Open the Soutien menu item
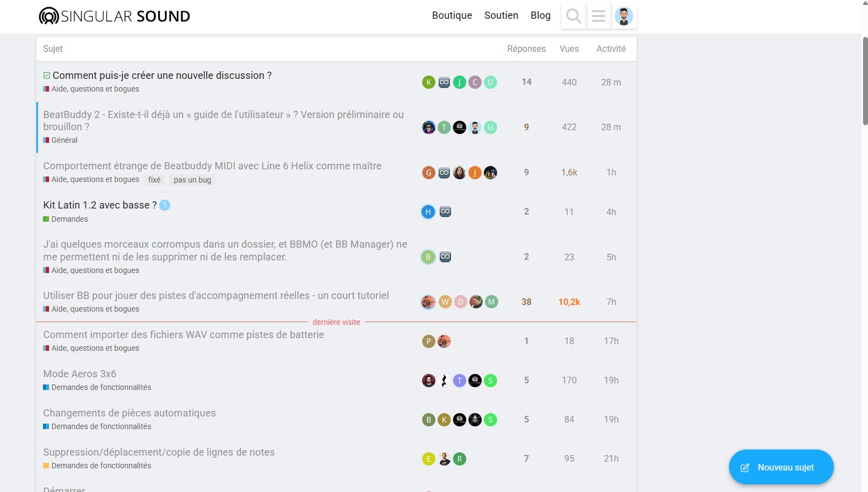868x492 pixels. point(501,15)
